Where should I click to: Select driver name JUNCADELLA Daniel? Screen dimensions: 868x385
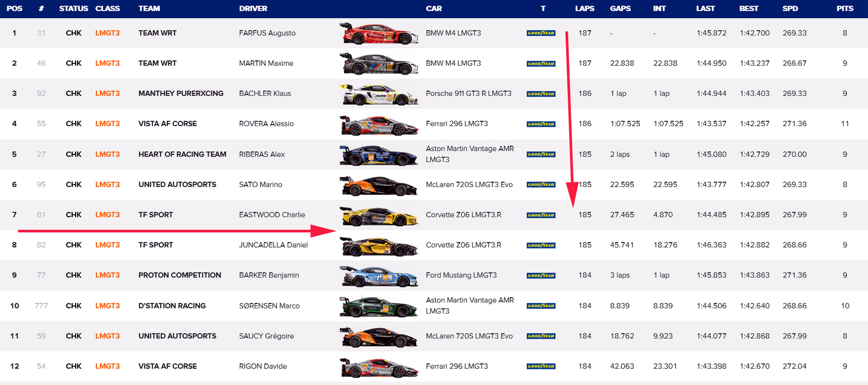(x=273, y=245)
